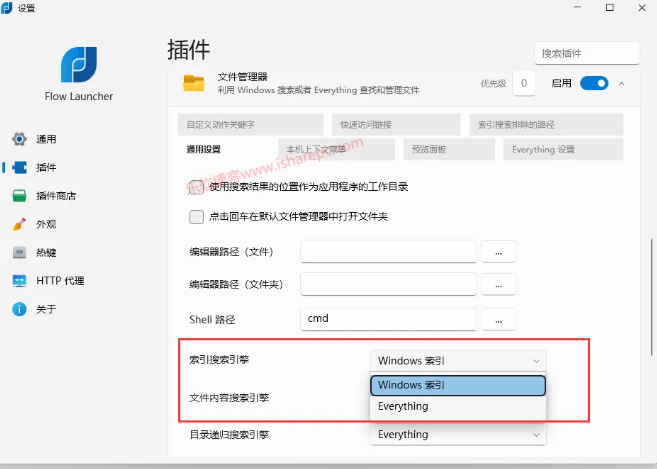Collapse the 文件管理器 plugin chevron
Image resolution: width=657 pixels, height=469 pixels.
(621, 84)
